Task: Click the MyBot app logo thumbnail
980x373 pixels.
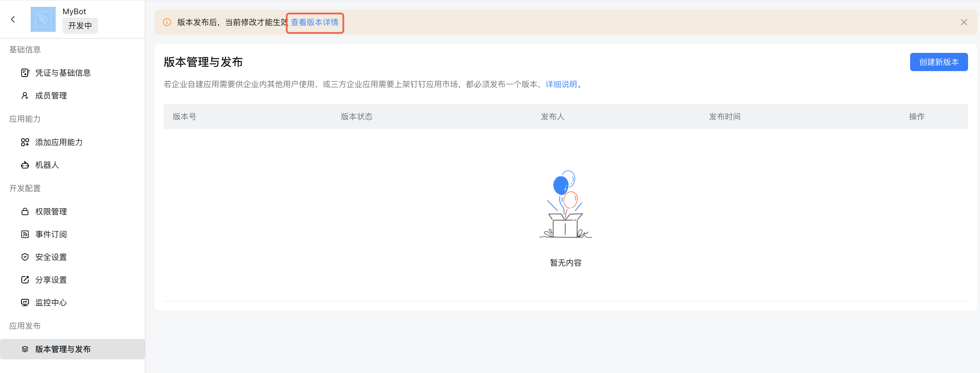Action: pyautogui.click(x=43, y=19)
